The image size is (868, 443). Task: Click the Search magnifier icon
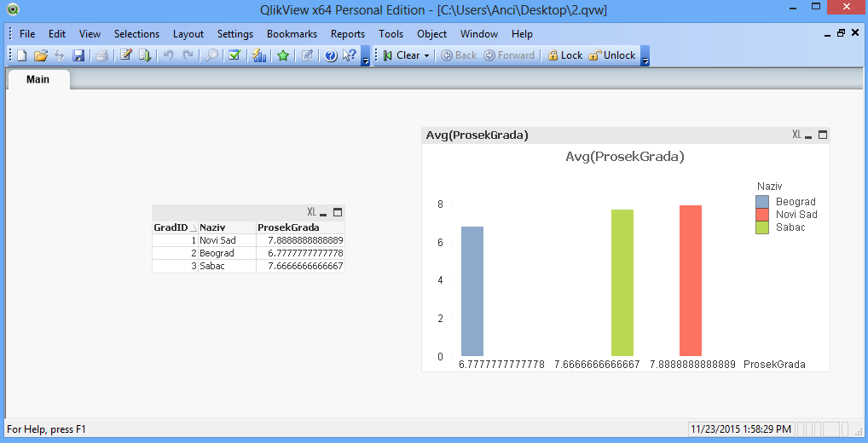coord(211,55)
